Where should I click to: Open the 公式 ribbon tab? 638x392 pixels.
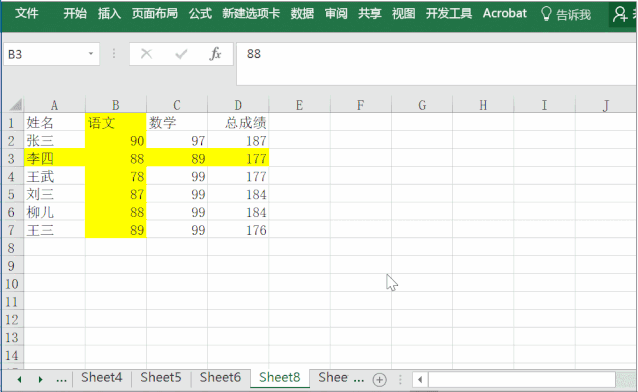(x=200, y=13)
